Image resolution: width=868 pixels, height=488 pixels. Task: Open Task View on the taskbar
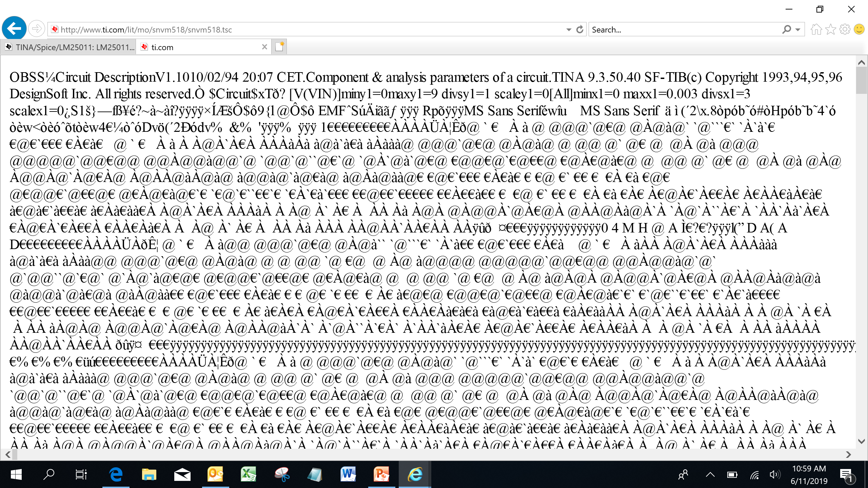point(81,474)
